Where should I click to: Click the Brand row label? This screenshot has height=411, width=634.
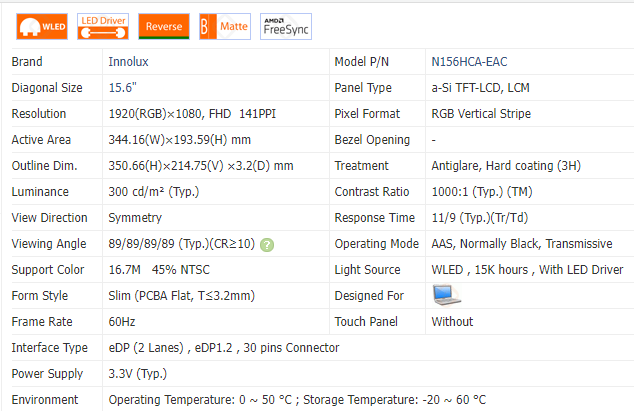click(27, 62)
